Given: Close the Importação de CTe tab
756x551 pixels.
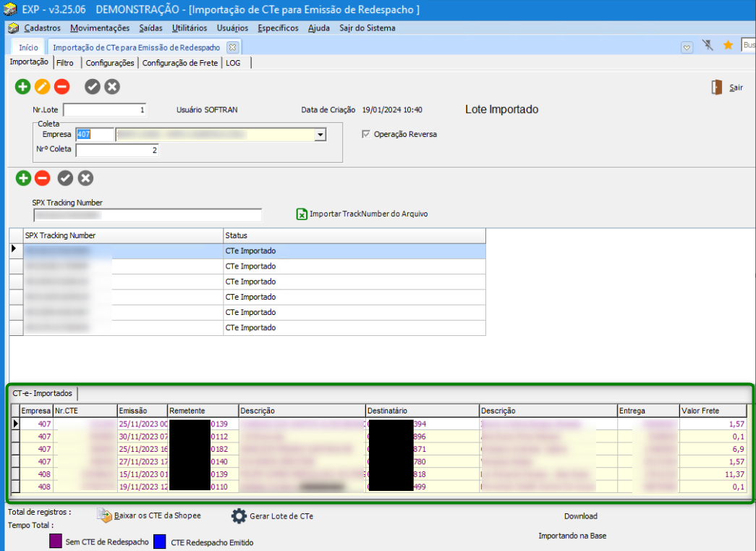Looking at the screenshot, I should tap(232, 47).
